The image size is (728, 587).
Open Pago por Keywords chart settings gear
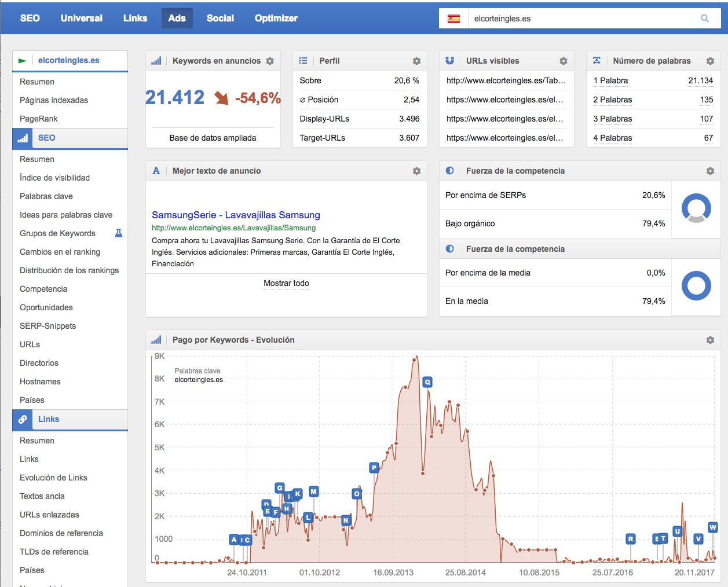[x=710, y=340]
